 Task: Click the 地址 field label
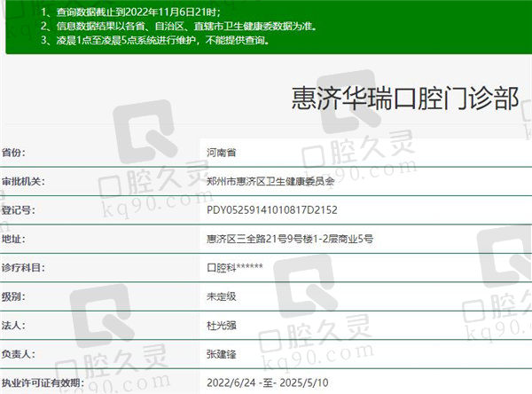(13, 239)
